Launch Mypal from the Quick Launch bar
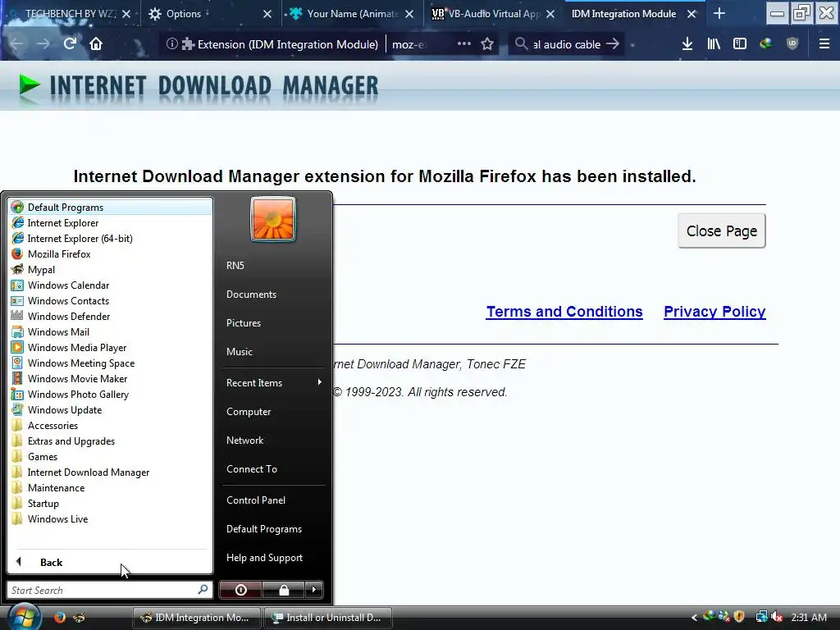Viewport: 840px width, 630px height. tap(79, 617)
